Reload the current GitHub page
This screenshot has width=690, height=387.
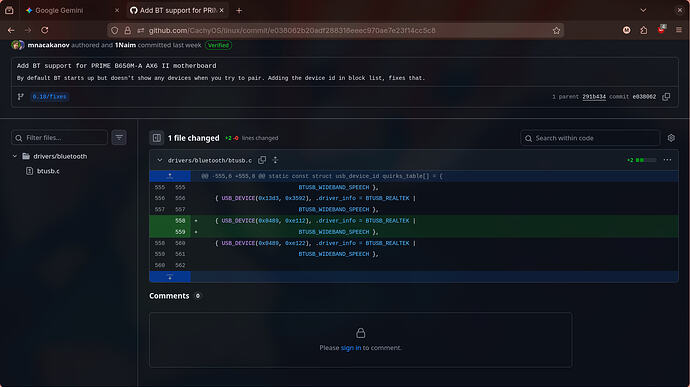(44, 30)
